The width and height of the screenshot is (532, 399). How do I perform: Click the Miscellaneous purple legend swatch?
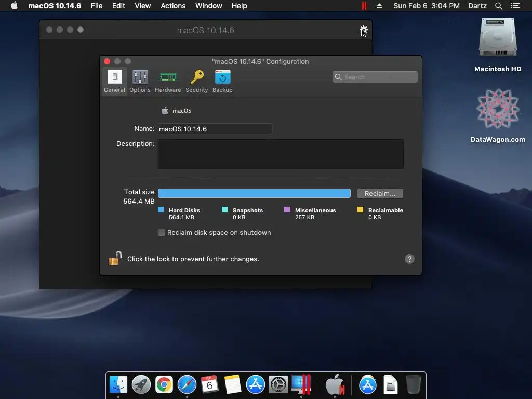287,210
